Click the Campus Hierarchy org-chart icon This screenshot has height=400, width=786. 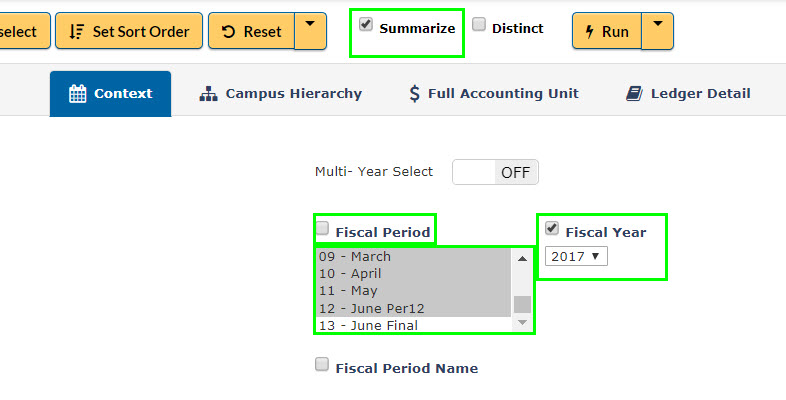[x=209, y=94]
